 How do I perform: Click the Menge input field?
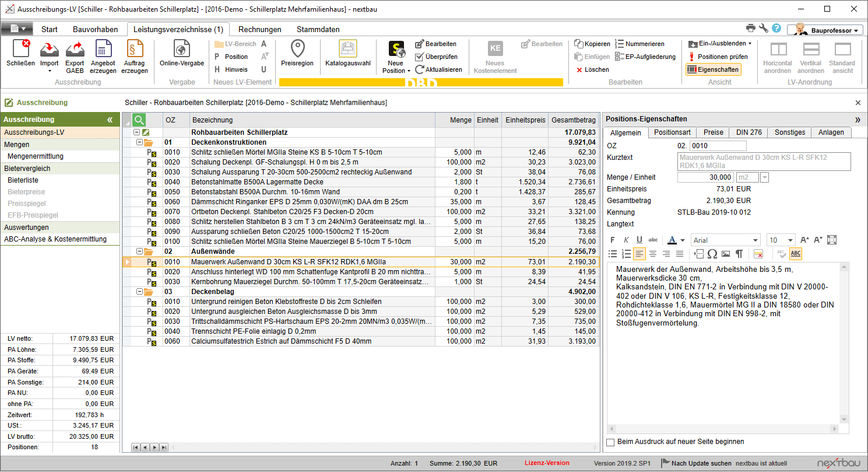(705, 177)
